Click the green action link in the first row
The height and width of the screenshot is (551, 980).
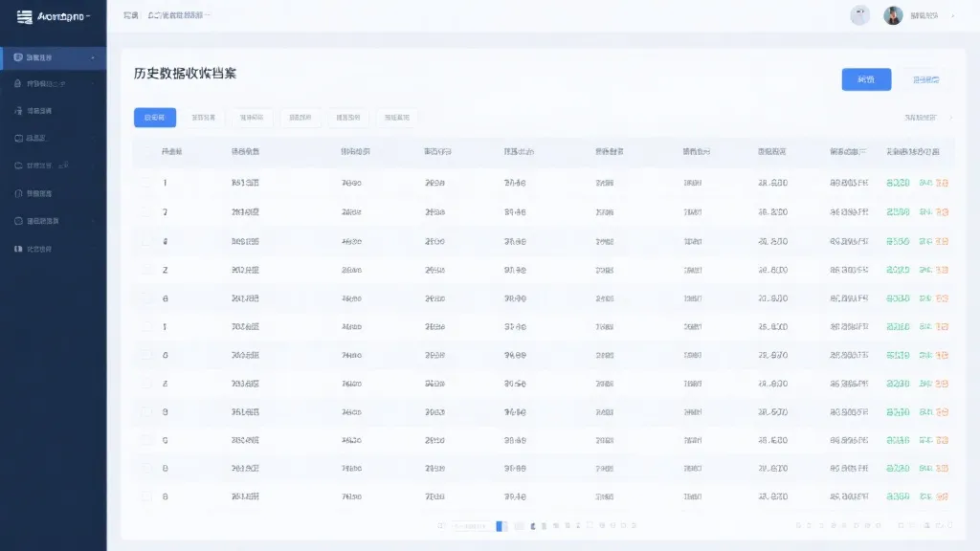pyautogui.click(x=898, y=183)
